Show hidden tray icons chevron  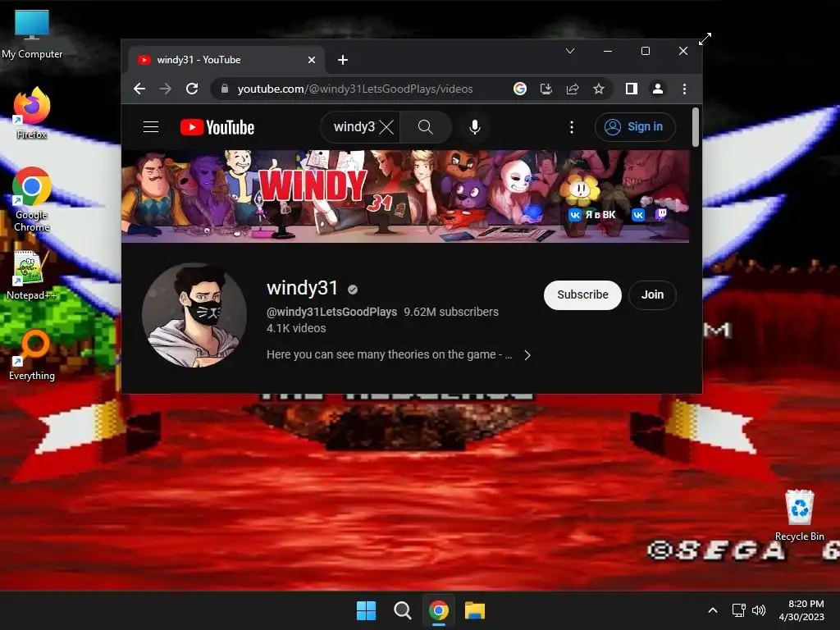coord(713,610)
